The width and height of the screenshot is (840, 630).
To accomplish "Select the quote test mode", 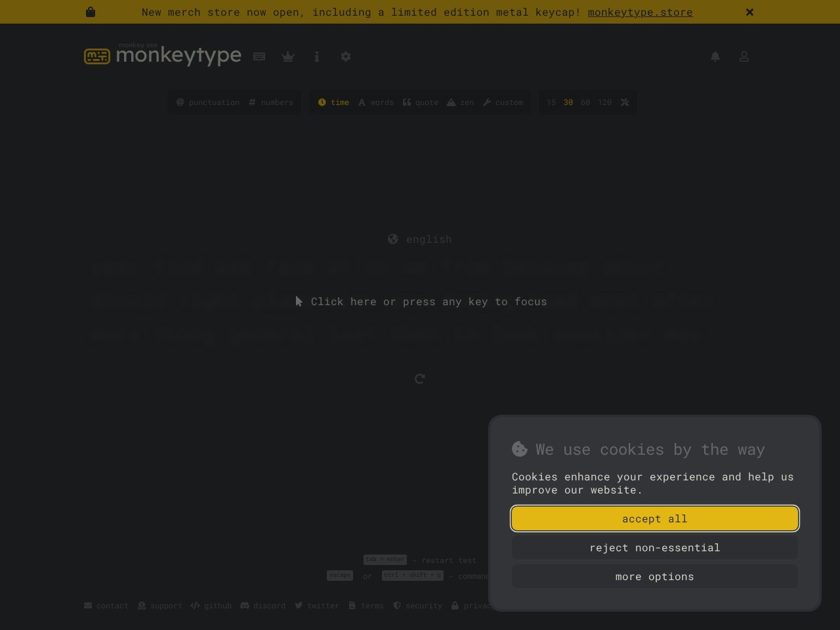I will point(420,102).
